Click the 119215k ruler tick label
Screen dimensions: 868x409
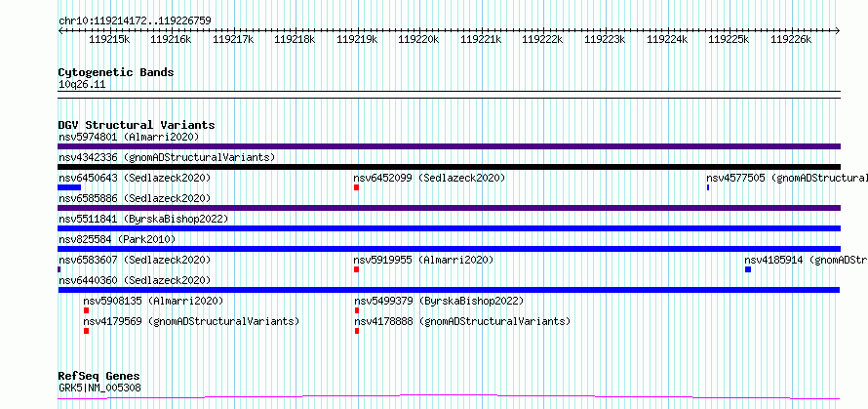pyautogui.click(x=109, y=39)
